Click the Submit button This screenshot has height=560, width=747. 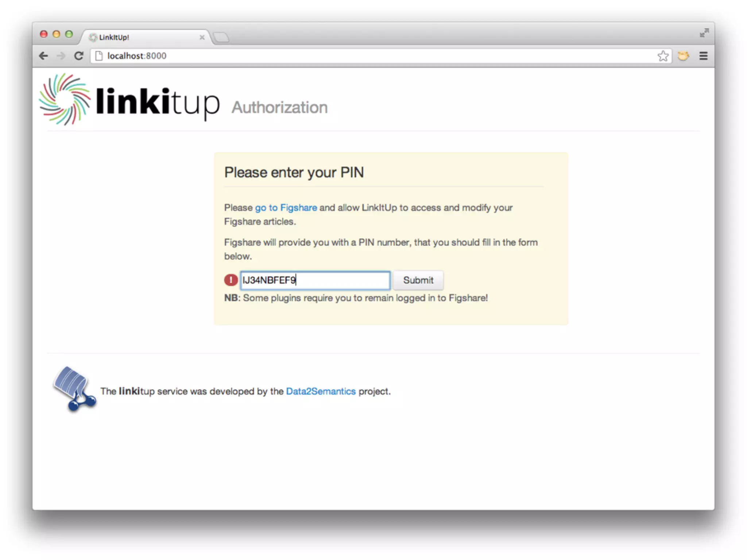click(418, 280)
